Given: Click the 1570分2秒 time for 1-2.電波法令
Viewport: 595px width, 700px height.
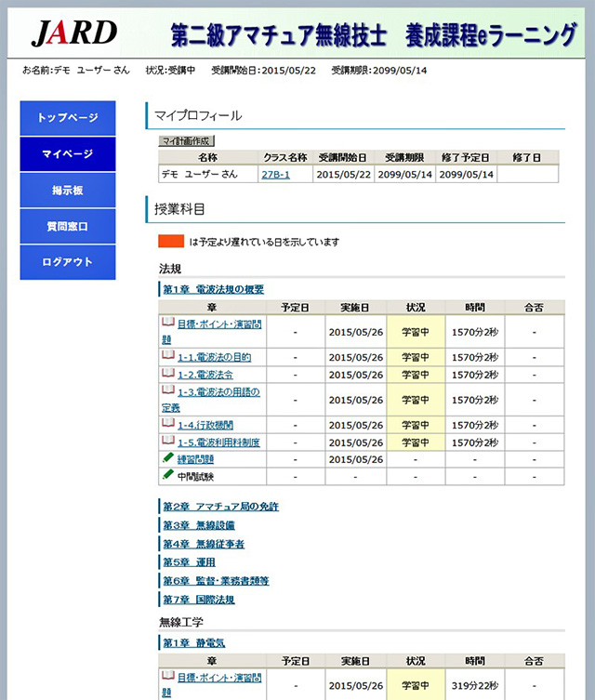Looking at the screenshot, I should click(475, 375).
